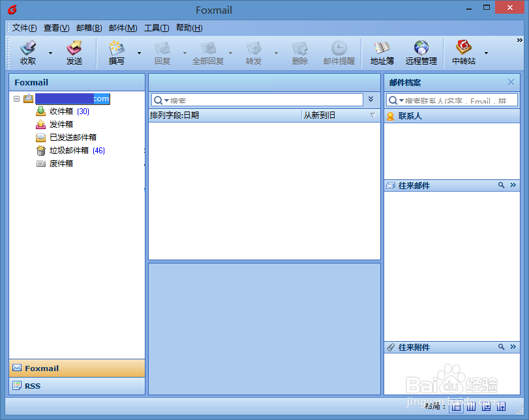The image size is (529, 420).
Task: Select the three-column layout toggle
Action: coord(471,407)
